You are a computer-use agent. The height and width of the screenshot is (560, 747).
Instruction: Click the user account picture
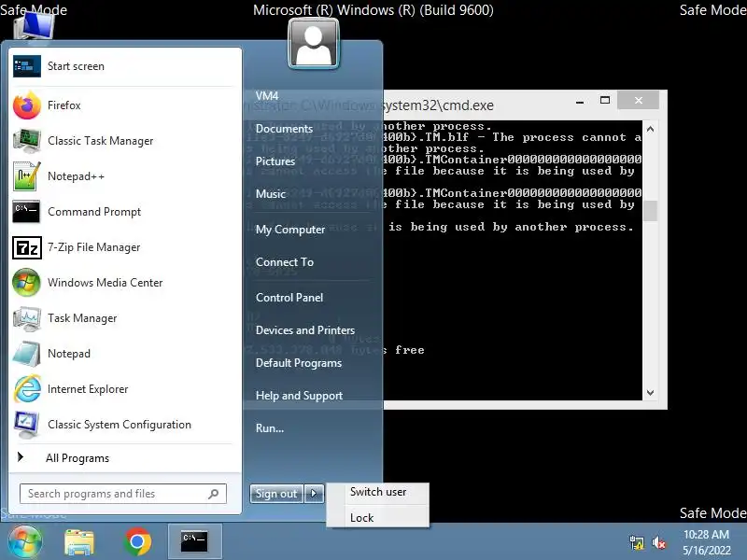[x=314, y=44]
